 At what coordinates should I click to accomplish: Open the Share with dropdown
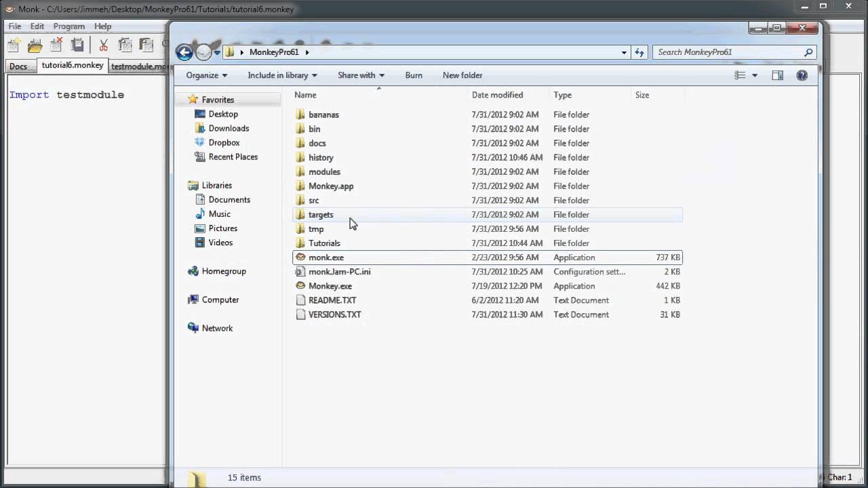tap(361, 75)
